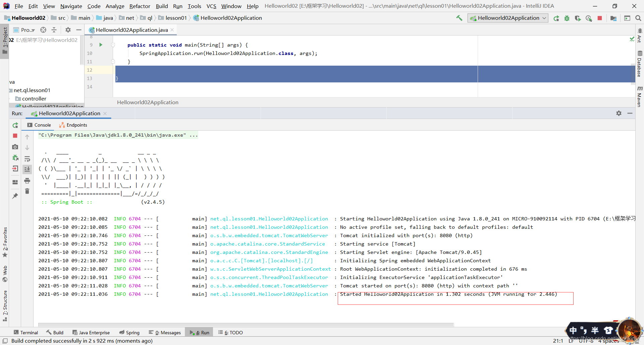The height and width of the screenshot is (345, 644).
Task: Open the File menu
Action: coord(19,6)
